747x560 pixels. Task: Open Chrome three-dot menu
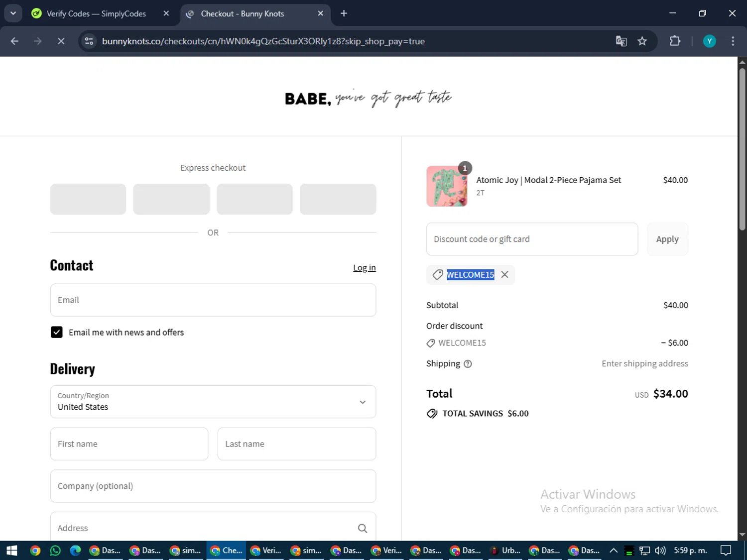pyautogui.click(x=733, y=41)
